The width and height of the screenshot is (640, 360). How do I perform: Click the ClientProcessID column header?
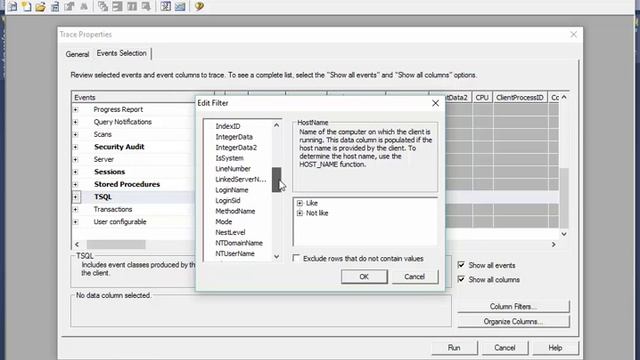(520, 98)
